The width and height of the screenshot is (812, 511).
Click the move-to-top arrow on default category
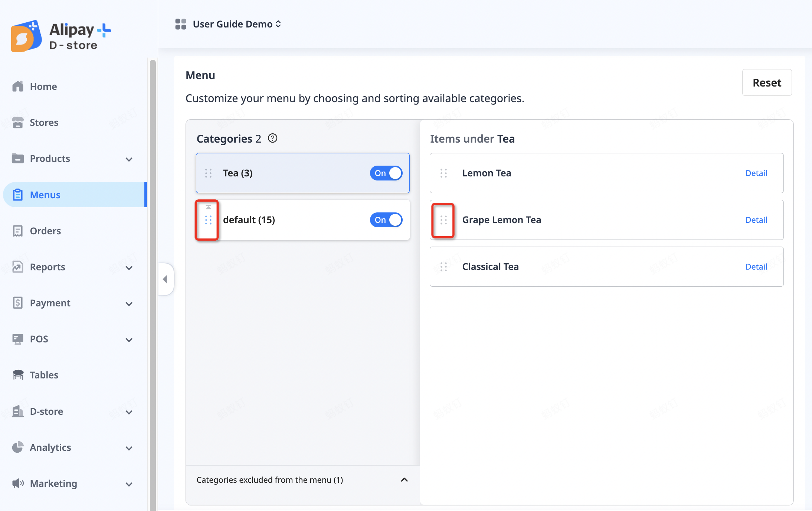tap(208, 208)
